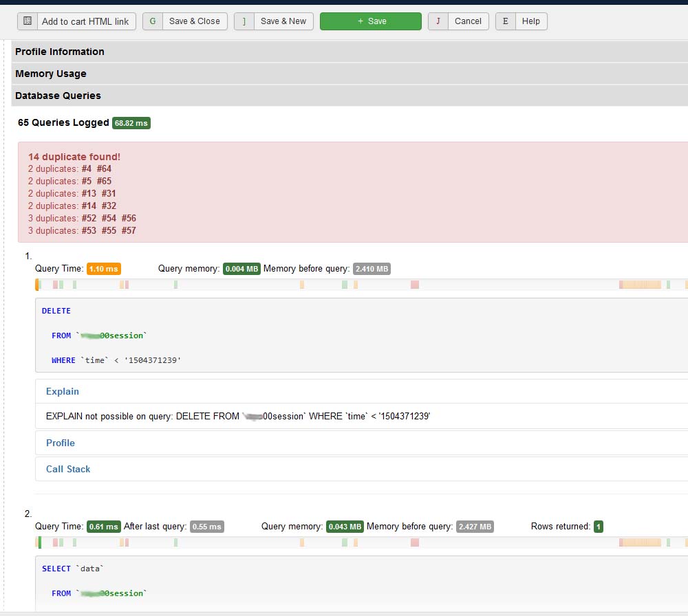
Task: Click the G icon on Save & Close
Action: coord(153,21)
